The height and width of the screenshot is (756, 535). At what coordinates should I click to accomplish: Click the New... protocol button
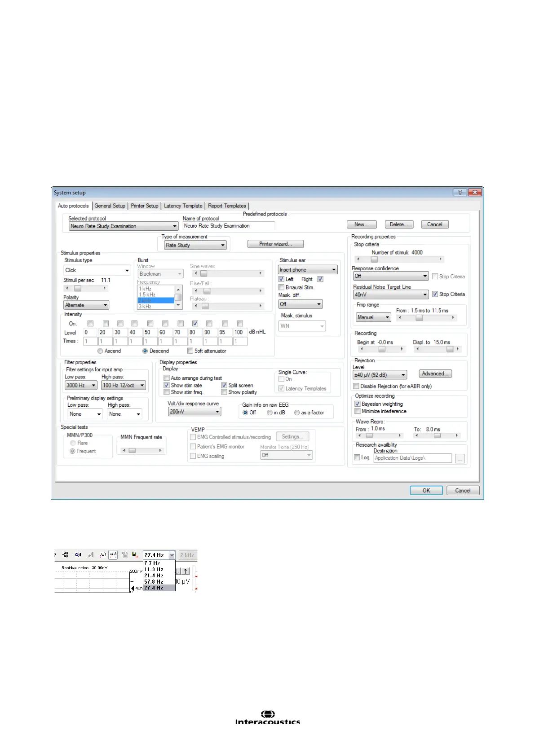pos(362,224)
